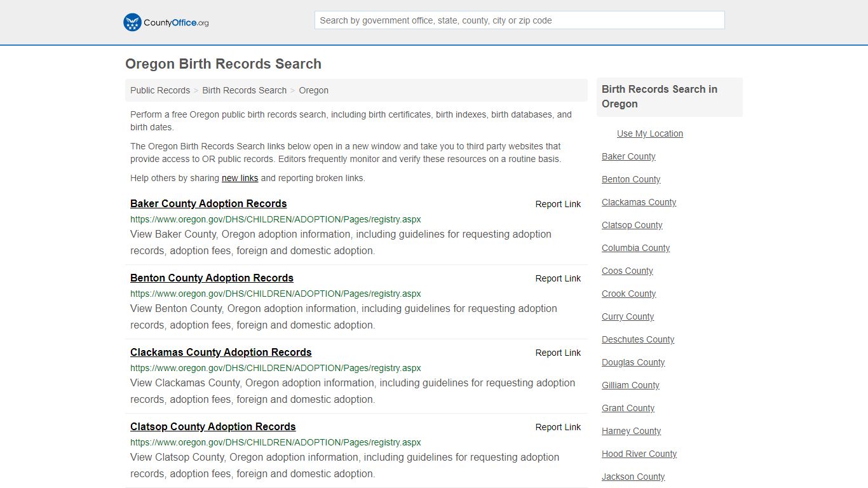Open Birth Records Search breadcrumb
Viewport: 868px width, 488px height.
click(244, 90)
